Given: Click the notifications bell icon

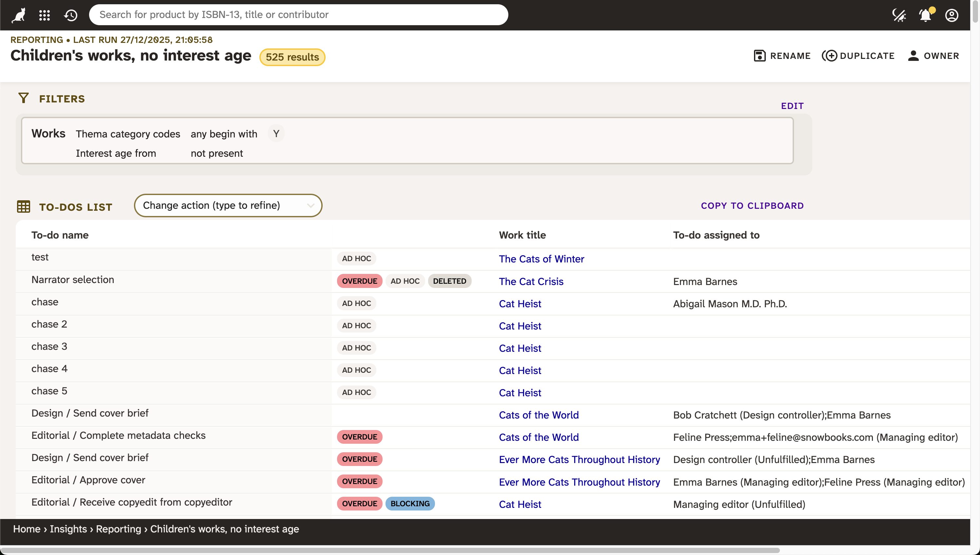Looking at the screenshot, I should point(925,15).
